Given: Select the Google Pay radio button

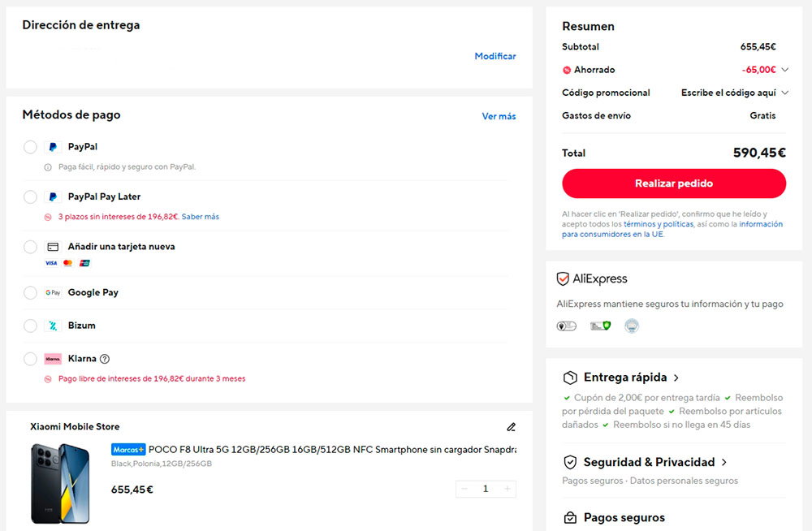Looking at the screenshot, I should pos(30,292).
